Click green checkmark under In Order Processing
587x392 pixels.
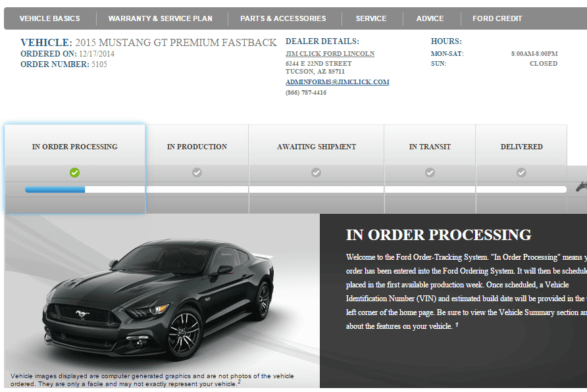tap(74, 172)
